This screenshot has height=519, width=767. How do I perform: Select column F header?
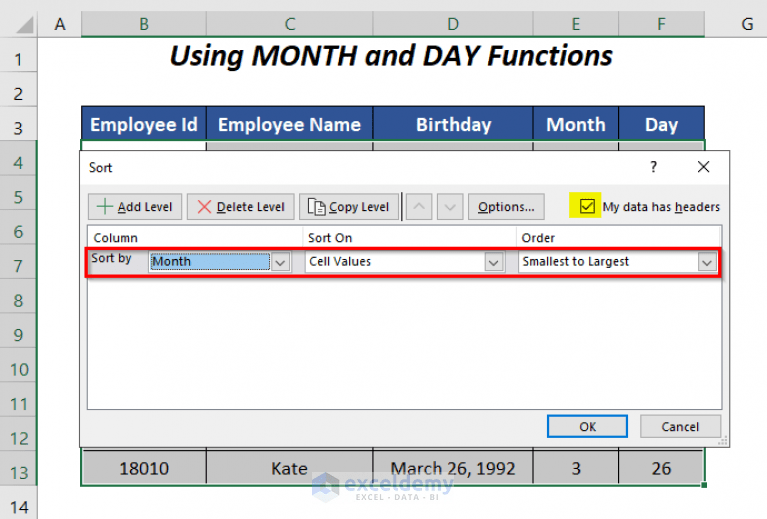661,24
